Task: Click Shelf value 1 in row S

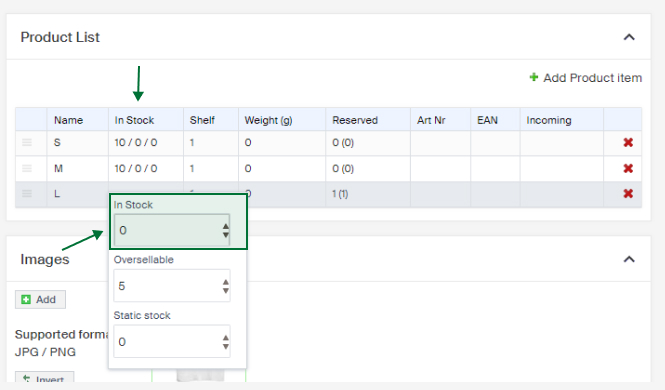Action: 192,142
